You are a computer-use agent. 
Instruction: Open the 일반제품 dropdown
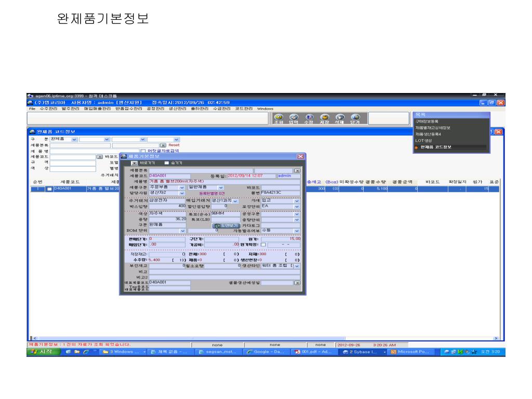pos(221,188)
